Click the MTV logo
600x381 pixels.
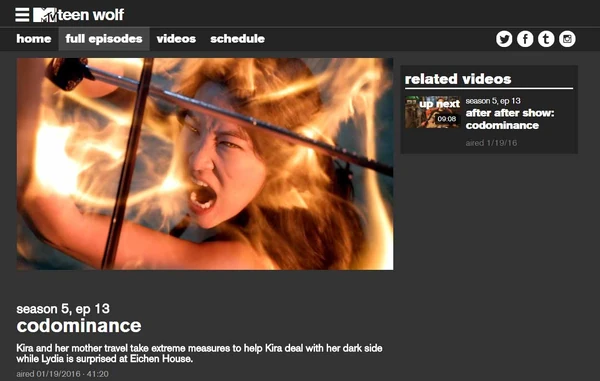click(45, 15)
